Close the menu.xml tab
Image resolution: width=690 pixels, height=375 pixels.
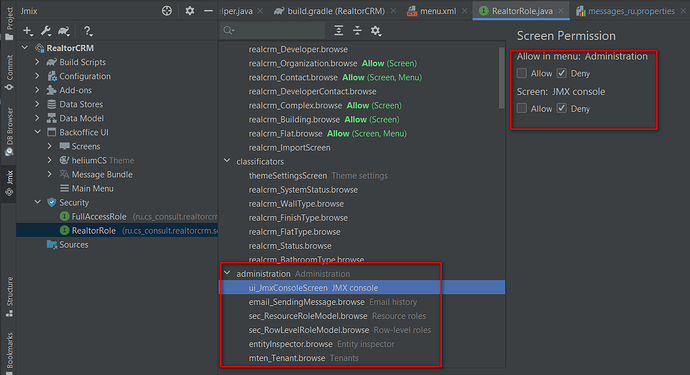coord(465,11)
